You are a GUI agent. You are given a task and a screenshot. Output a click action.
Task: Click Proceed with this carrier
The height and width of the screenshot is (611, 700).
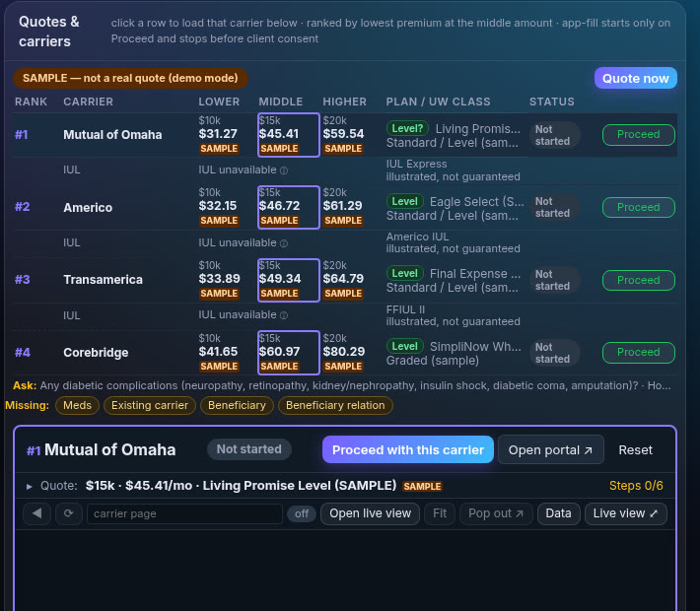[407, 450]
